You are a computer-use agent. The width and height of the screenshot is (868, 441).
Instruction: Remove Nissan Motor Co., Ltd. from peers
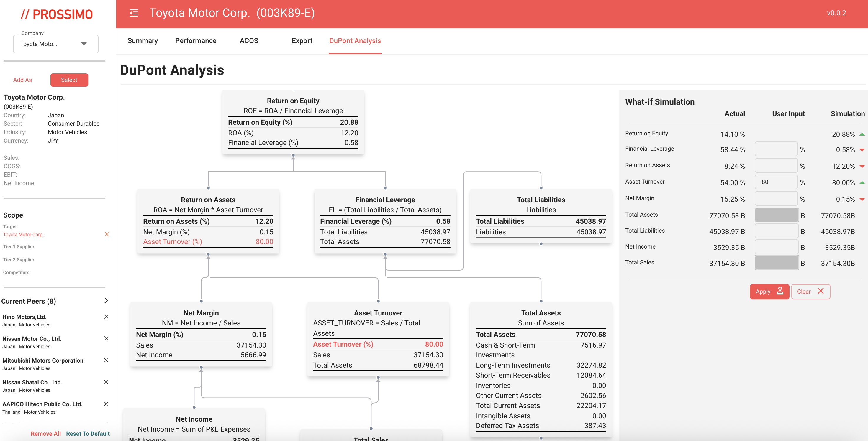pos(106,339)
